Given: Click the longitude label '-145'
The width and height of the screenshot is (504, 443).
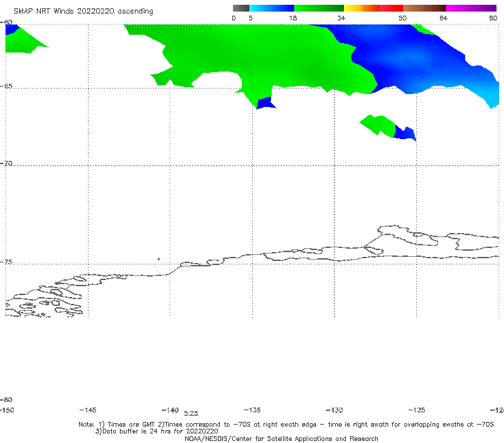Looking at the screenshot, I should 88,410.
